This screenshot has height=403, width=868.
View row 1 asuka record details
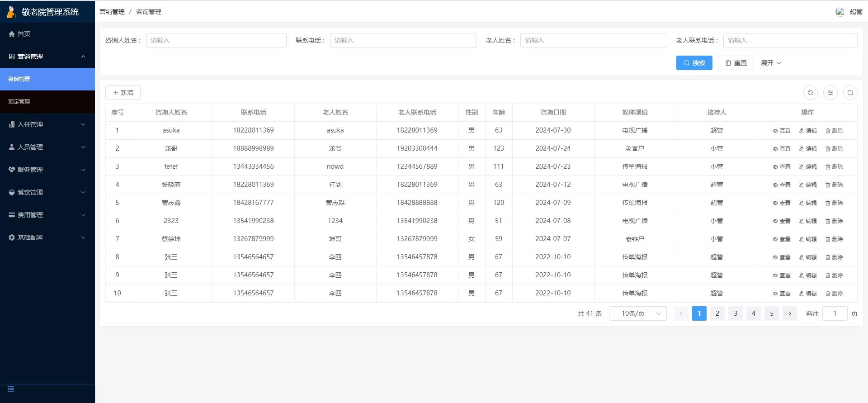pos(781,131)
